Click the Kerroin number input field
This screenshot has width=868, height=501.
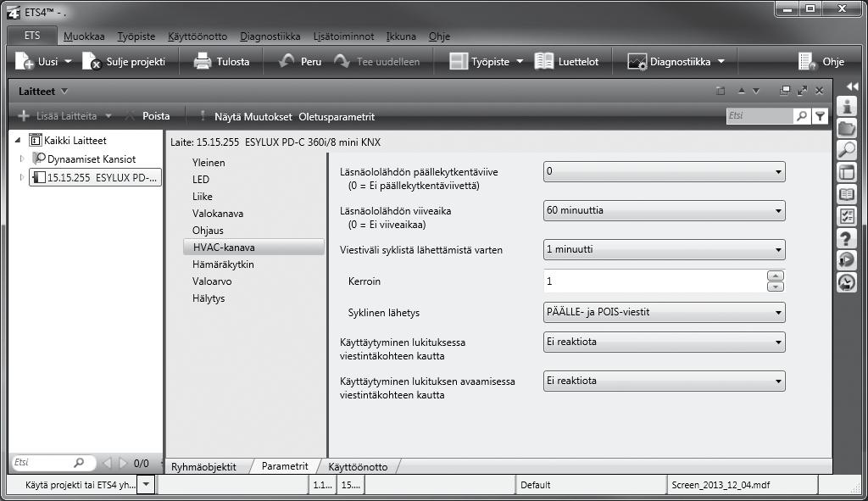pos(655,281)
